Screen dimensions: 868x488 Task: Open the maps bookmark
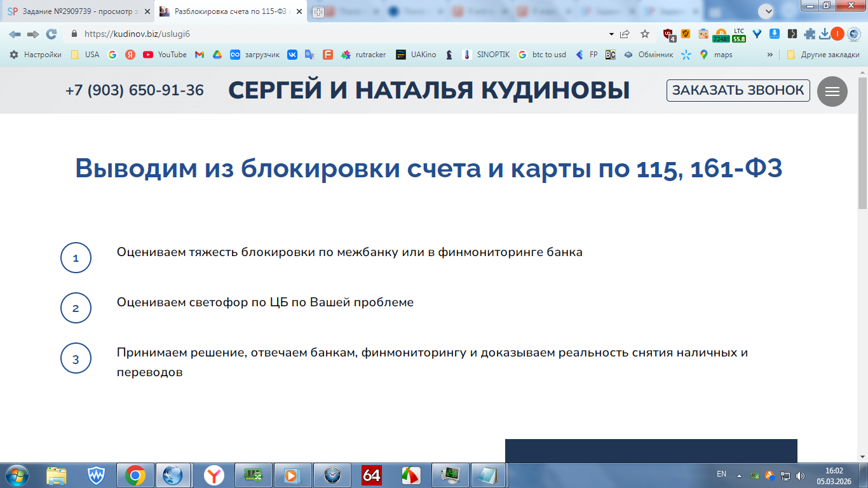tap(716, 55)
